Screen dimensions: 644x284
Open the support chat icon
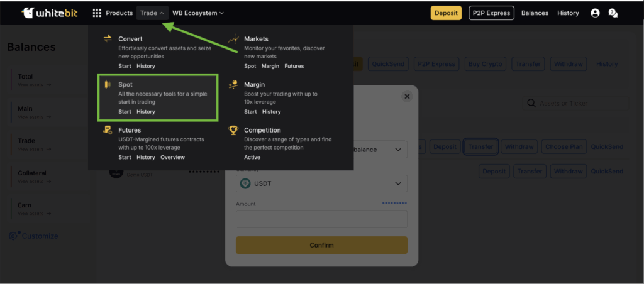(613, 13)
